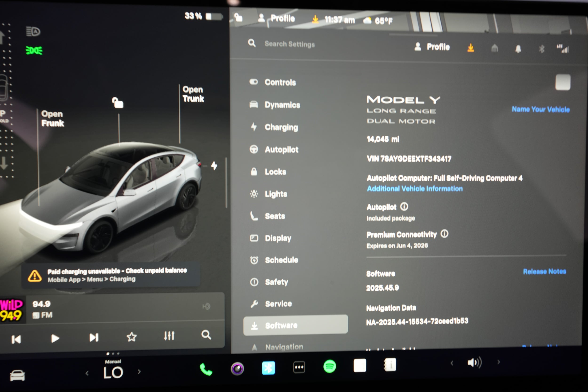Open the Charging settings section
Screen dimensions: 588x392
(281, 127)
